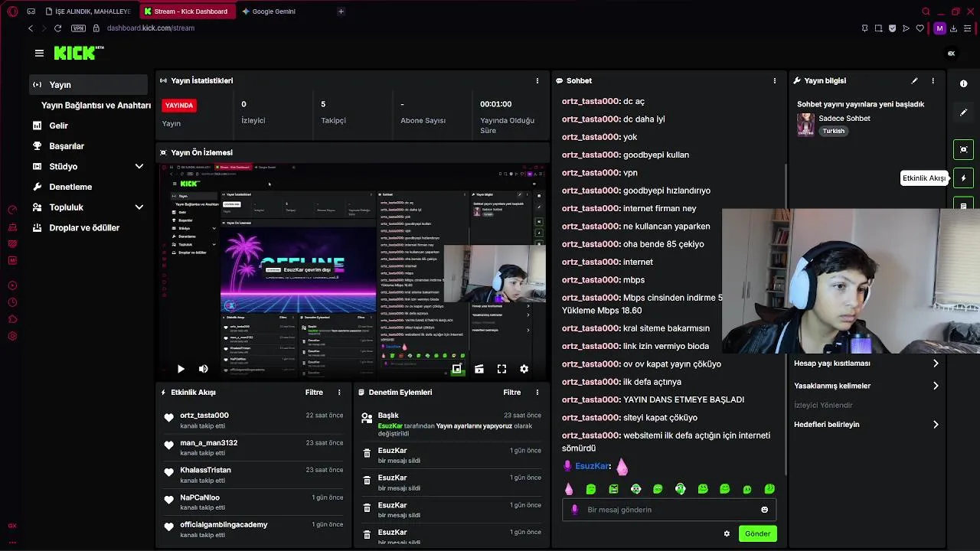The height and width of the screenshot is (551, 980).
Task: Click the pencil edit icon in Yayın bilgisi header
Action: (x=914, y=80)
